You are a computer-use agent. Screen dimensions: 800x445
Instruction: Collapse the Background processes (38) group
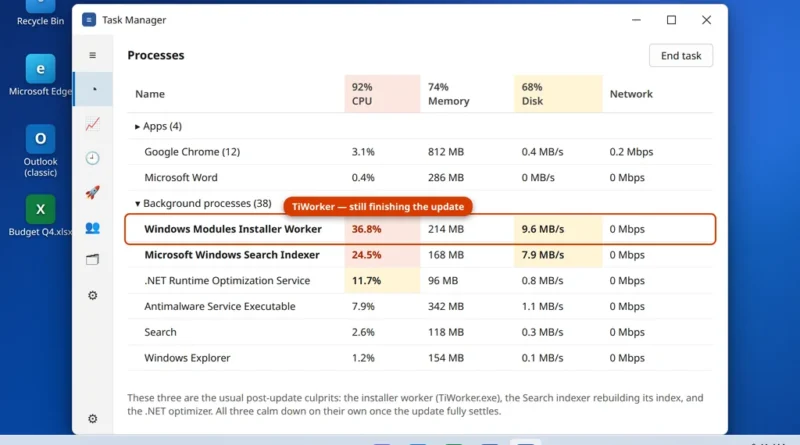[x=137, y=204]
